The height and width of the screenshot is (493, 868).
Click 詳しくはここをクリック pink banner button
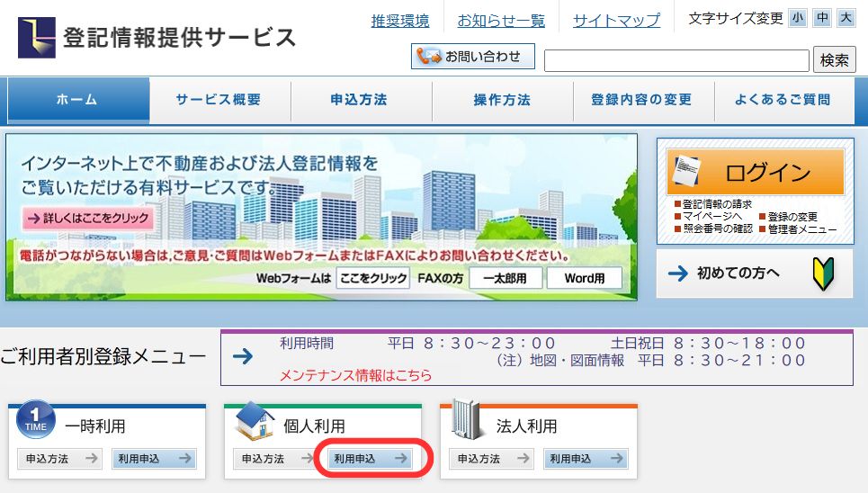point(87,219)
